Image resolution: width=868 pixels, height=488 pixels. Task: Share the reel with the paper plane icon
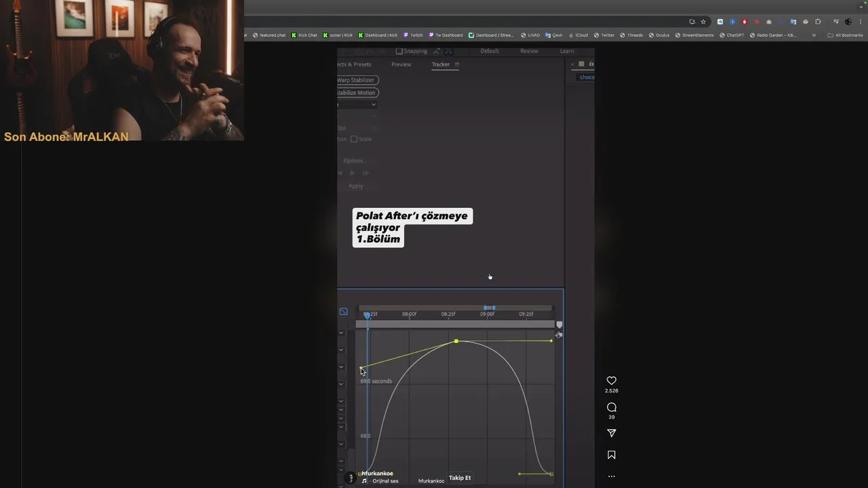pyautogui.click(x=611, y=433)
